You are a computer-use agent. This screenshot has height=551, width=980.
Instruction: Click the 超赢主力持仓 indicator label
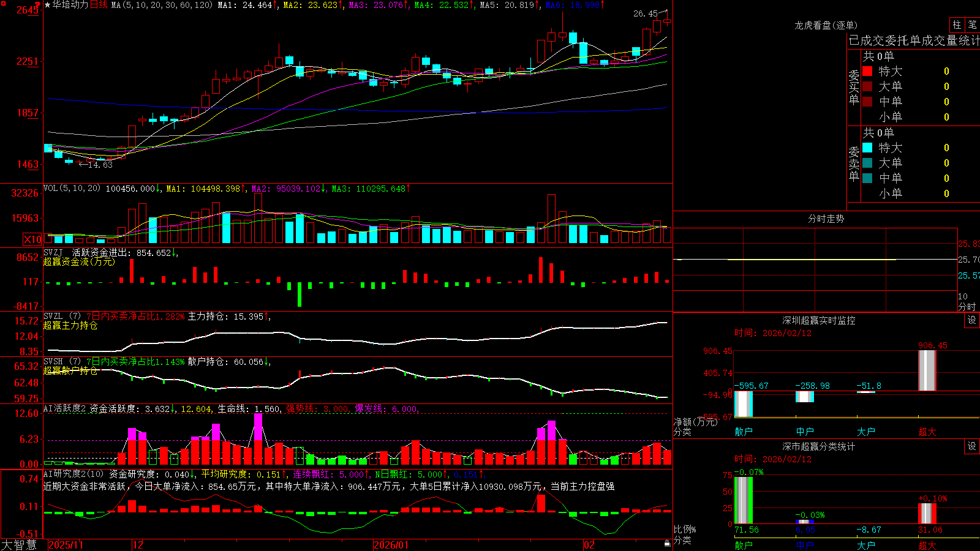click(x=70, y=325)
